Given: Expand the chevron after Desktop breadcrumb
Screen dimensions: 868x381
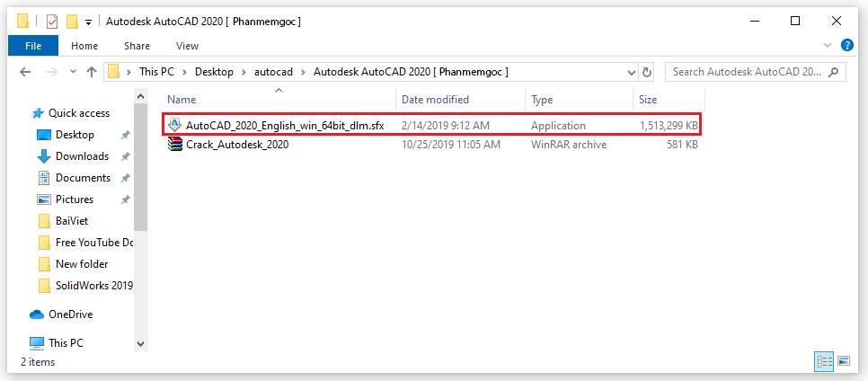Looking at the screenshot, I should (244, 72).
